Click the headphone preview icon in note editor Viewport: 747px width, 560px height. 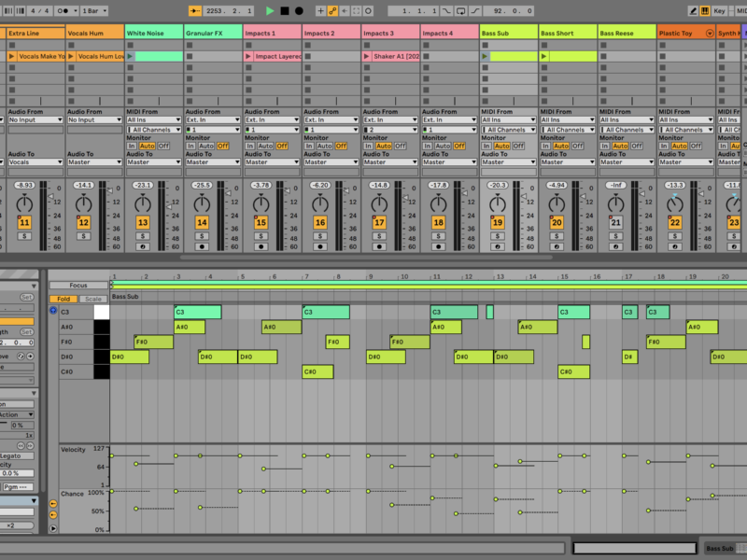(x=53, y=310)
